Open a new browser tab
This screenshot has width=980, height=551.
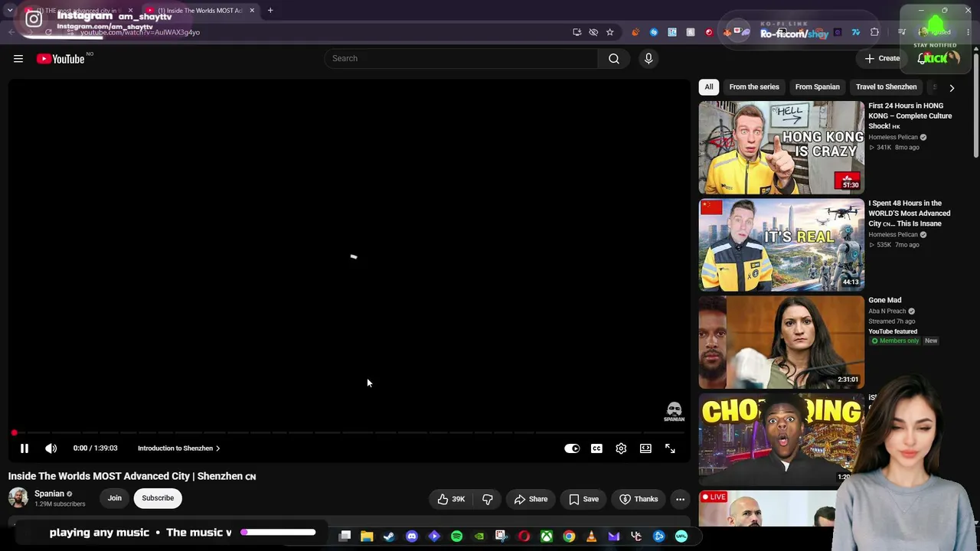270,11
